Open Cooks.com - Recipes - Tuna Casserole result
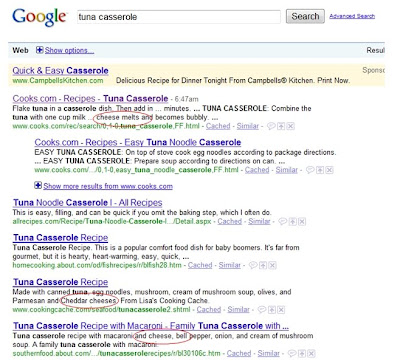The width and height of the screenshot is (400, 361). (90, 98)
